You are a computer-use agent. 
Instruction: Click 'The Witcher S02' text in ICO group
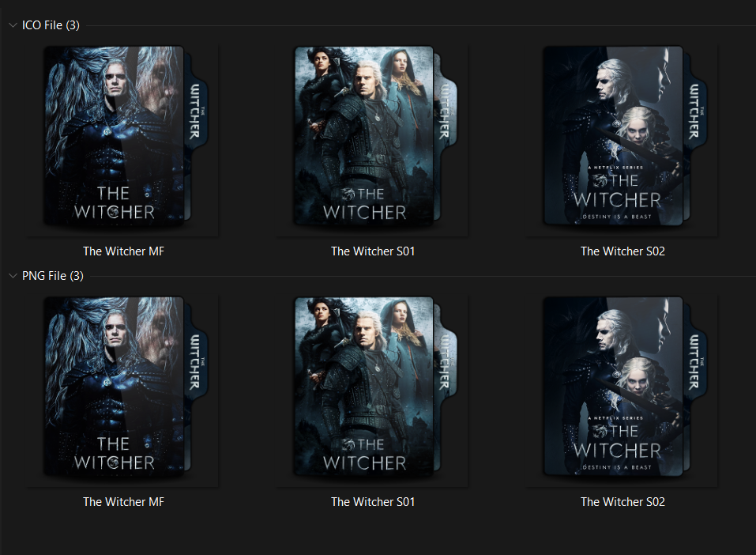(x=622, y=251)
